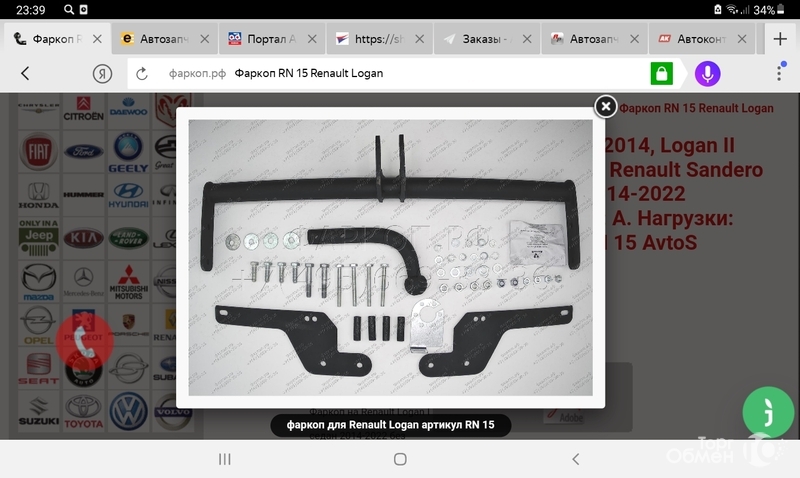Tap the Citroën brand logo
Image resolution: width=800 pixels, height=478 pixels.
pyautogui.click(x=83, y=109)
